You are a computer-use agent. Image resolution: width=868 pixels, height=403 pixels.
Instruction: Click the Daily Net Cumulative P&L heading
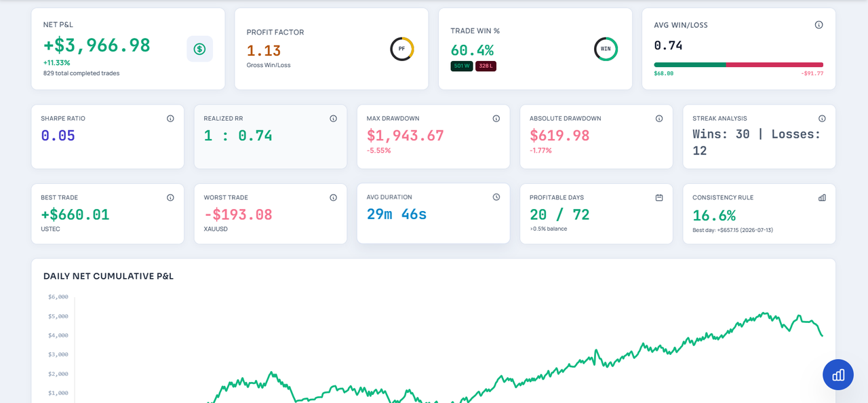click(108, 276)
